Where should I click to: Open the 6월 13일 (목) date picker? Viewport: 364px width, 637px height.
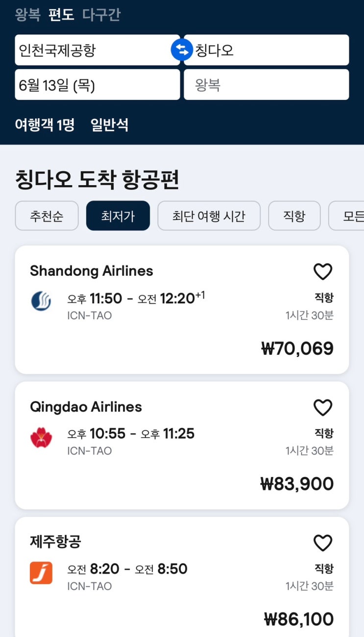click(97, 85)
